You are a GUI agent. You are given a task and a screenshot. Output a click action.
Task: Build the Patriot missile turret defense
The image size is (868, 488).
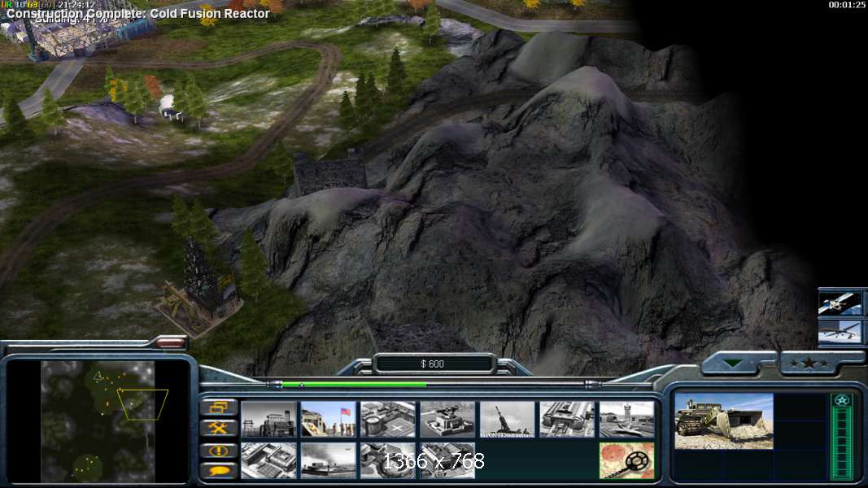click(x=448, y=420)
